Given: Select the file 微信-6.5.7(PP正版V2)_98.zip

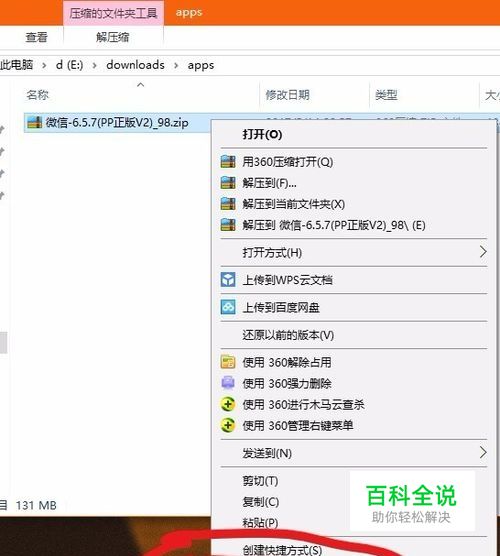Looking at the screenshot, I should [x=117, y=123].
